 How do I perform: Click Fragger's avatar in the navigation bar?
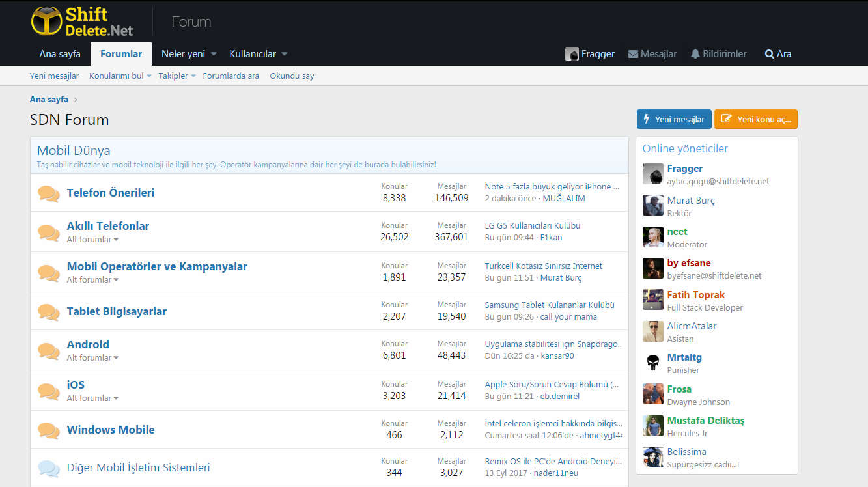tap(572, 54)
